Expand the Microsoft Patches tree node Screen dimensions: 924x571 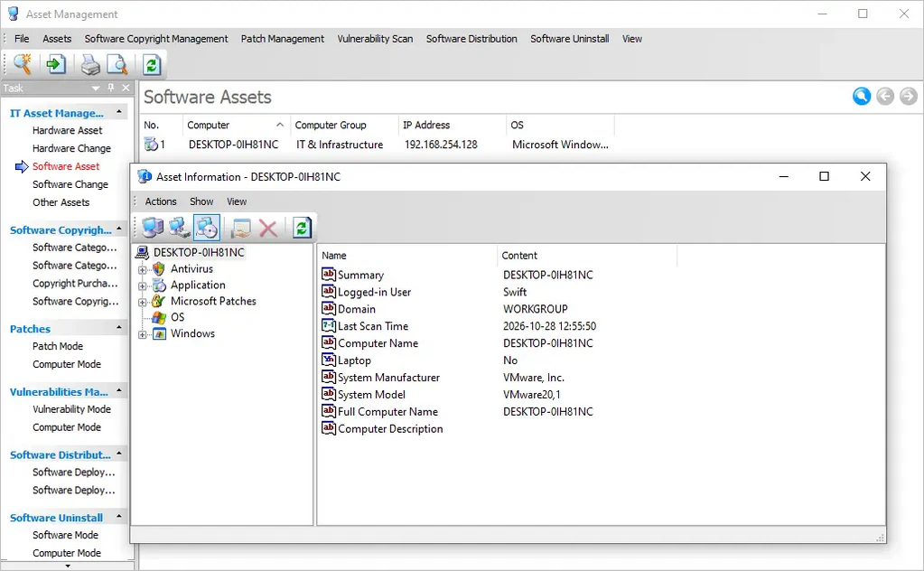tap(142, 303)
